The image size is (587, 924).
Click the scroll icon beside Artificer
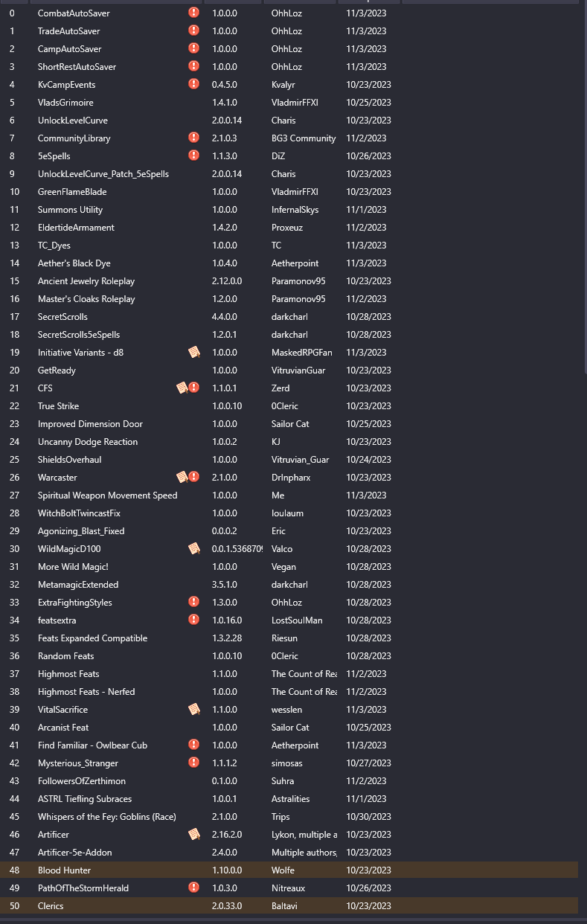(194, 834)
